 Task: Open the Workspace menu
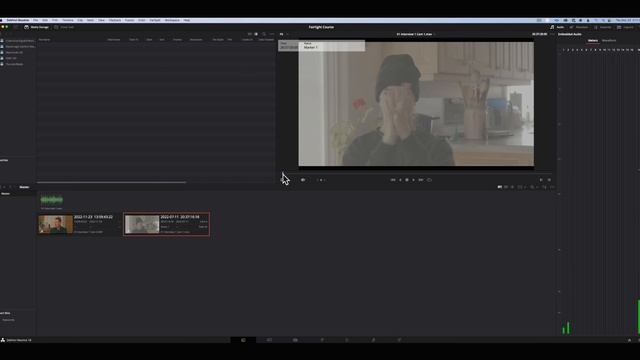[x=172, y=20]
